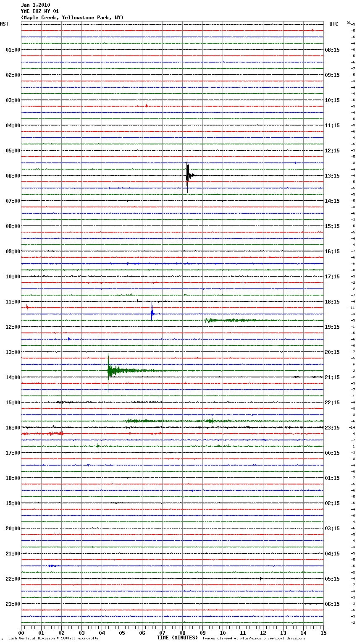Image resolution: width=357 pixels, height=644 pixels.
Task: Click the blue spike on the 11:30 trace
Action: pos(152,313)
